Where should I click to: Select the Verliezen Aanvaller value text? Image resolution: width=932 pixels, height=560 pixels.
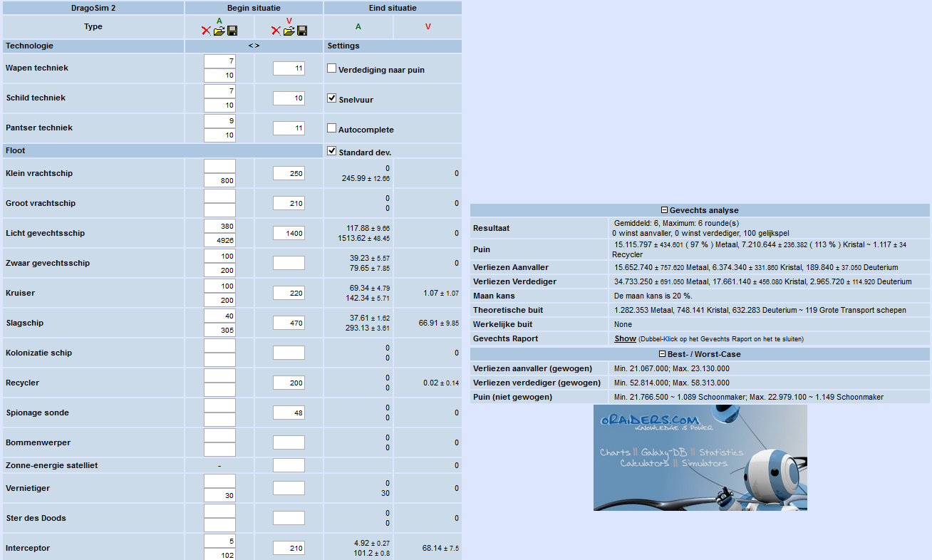pos(756,268)
